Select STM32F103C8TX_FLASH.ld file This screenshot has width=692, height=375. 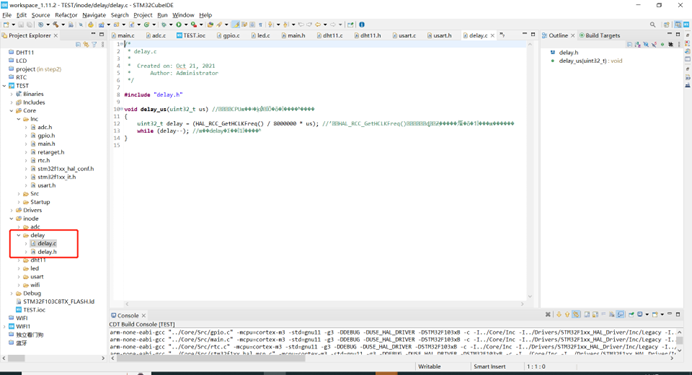(55, 302)
